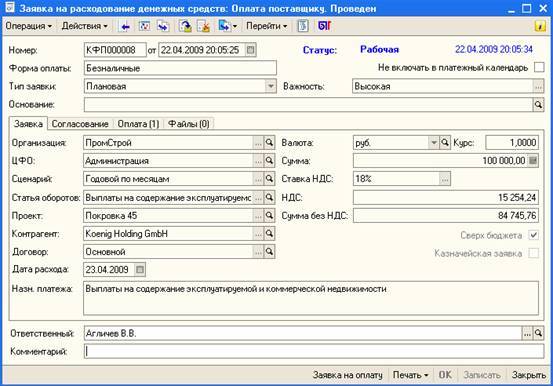The width and height of the screenshot is (553, 386).
Task: Open the Действия menu
Action: tap(84, 26)
